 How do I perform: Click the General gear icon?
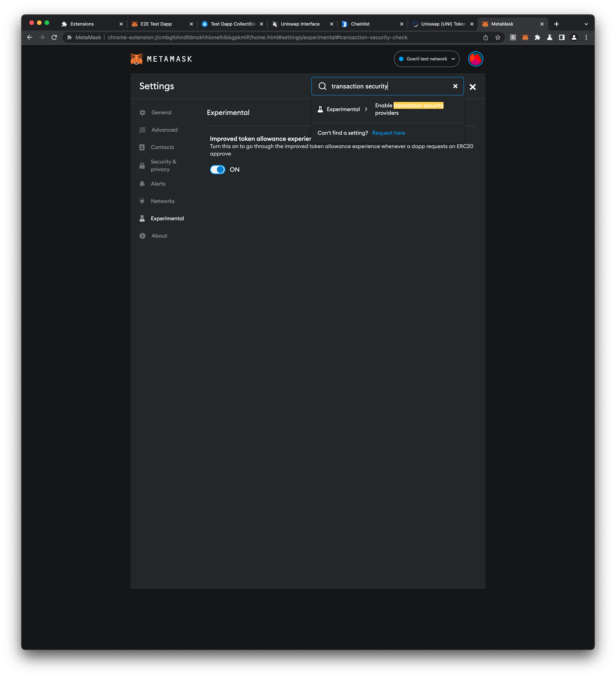pyautogui.click(x=142, y=113)
